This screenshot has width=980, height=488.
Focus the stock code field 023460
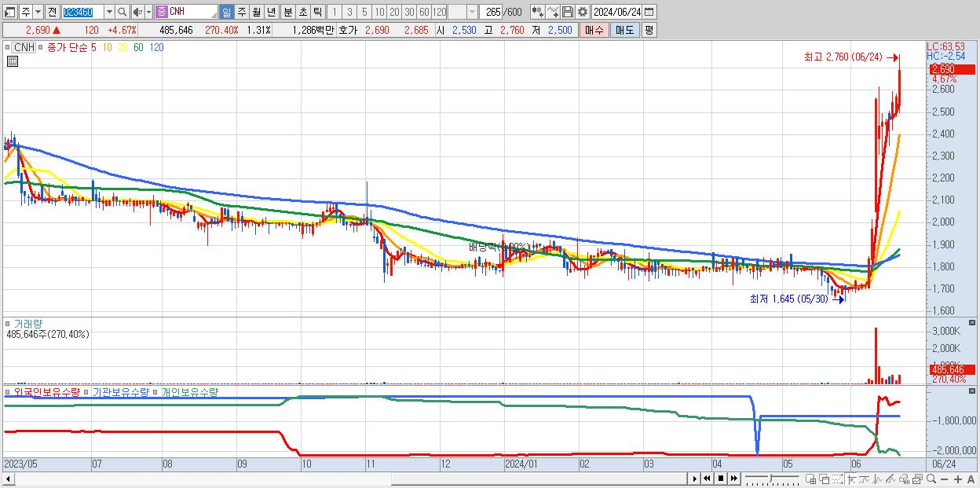82,12
